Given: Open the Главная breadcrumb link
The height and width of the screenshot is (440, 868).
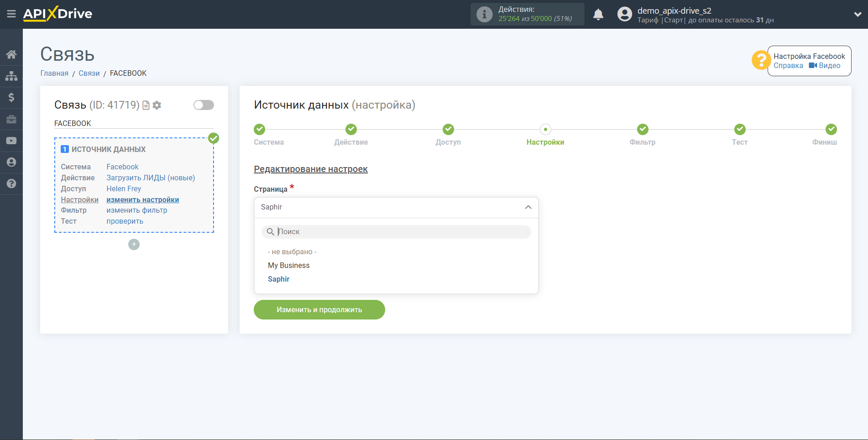Looking at the screenshot, I should coord(54,73).
